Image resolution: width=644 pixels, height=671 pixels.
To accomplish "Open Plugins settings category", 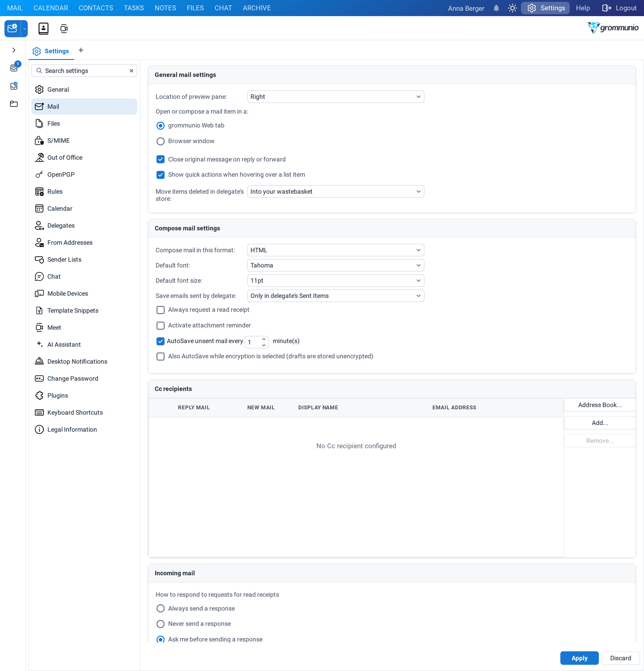I will 84,395.
